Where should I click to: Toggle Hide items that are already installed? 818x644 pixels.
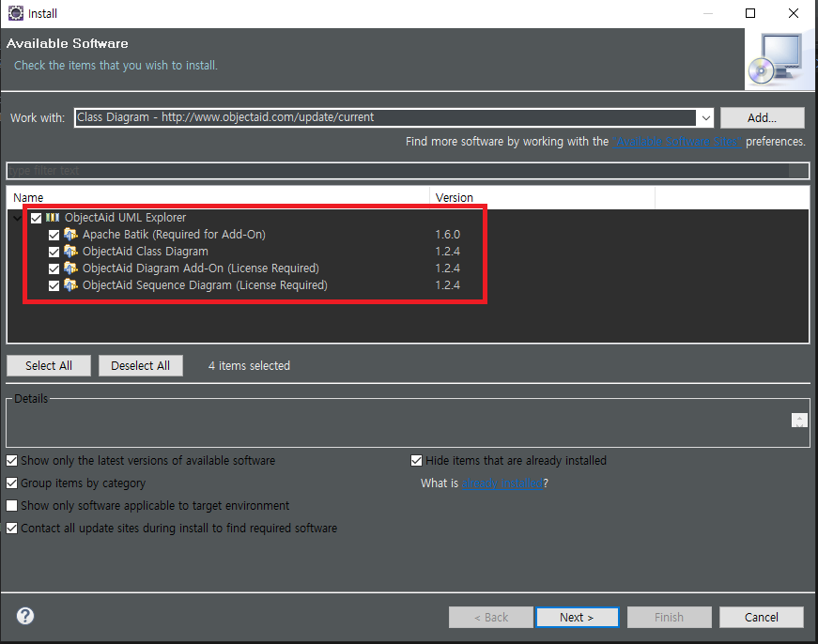coord(416,460)
